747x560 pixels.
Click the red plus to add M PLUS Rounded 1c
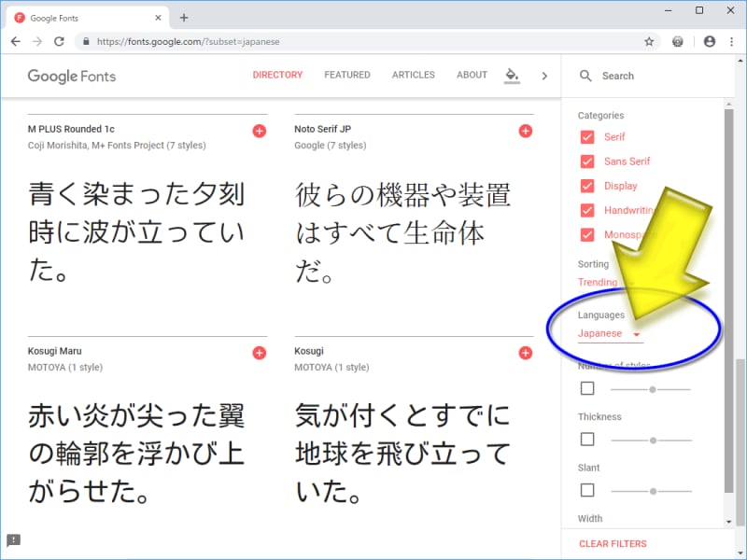click(260, 132)
